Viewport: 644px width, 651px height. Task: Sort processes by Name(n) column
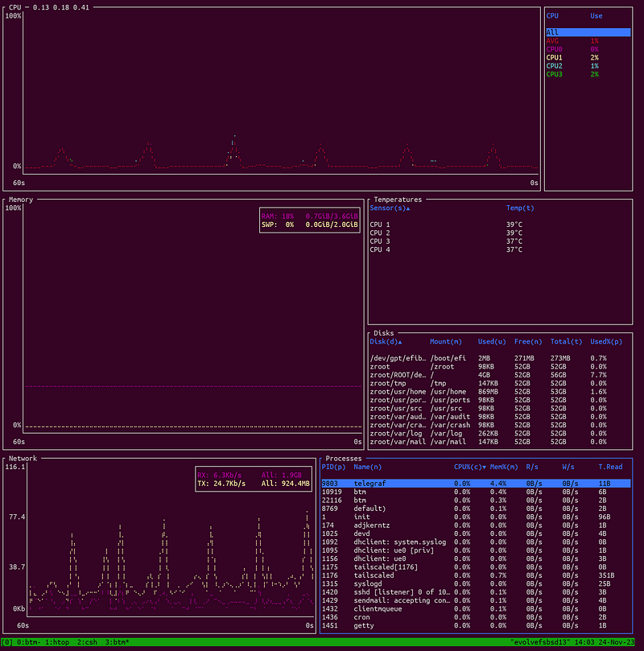(367, 467)
